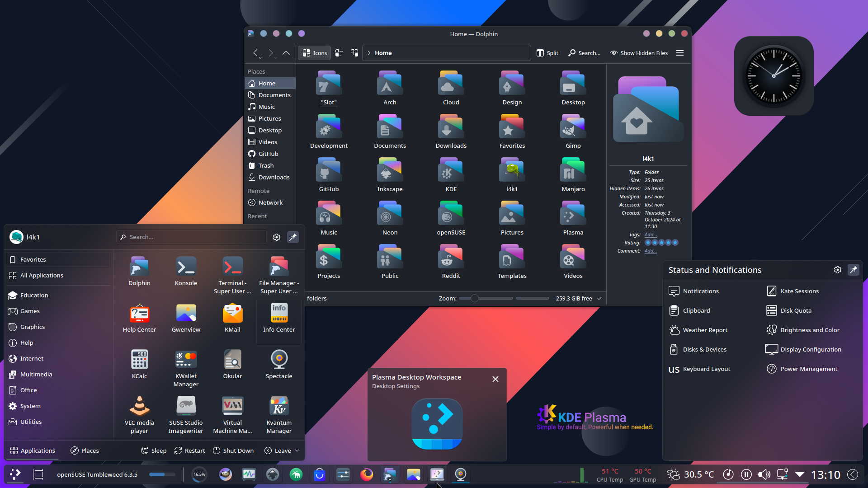Click Add... to tag the l4k1 folder

click(650, 235)
